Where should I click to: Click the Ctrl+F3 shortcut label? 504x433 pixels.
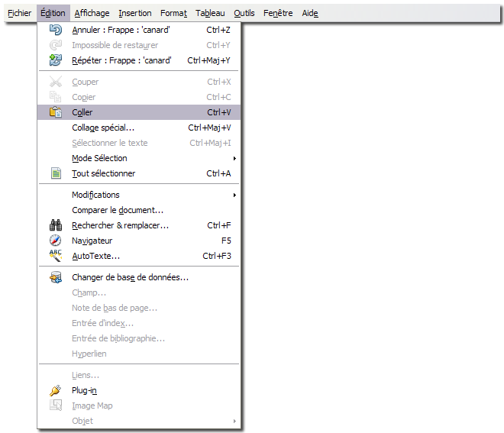217,256
